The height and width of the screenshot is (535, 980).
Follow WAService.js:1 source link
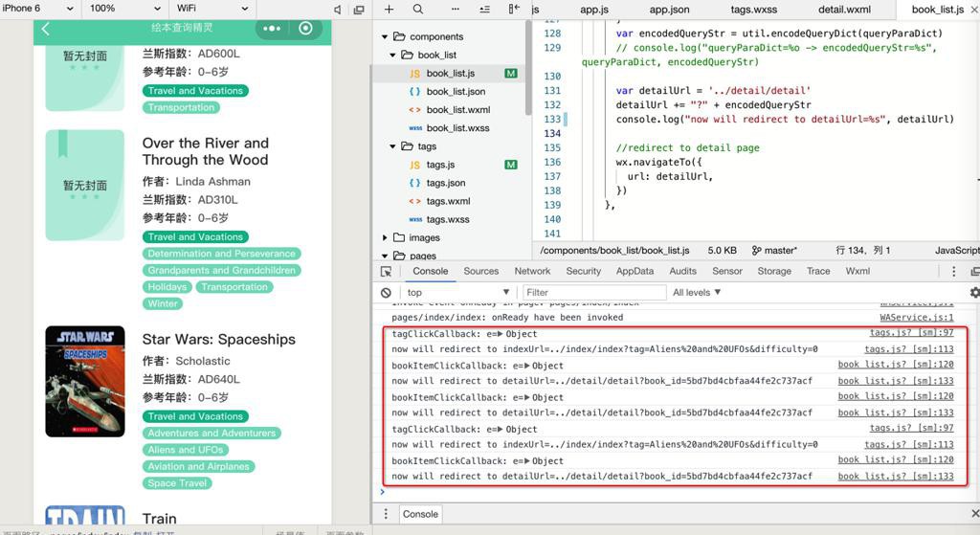[x=917, y=318]
